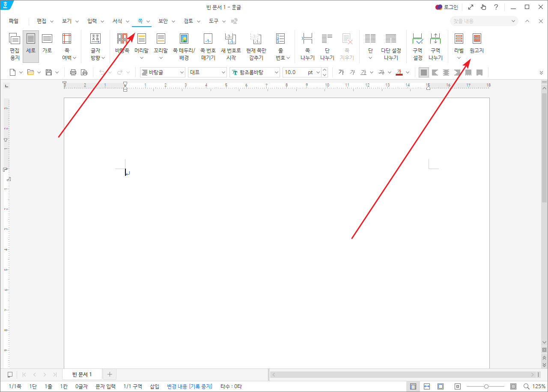Screen dimensions: 548x392
Task: Click the fit-width view icon in status bar
Action: coord(427,386)
